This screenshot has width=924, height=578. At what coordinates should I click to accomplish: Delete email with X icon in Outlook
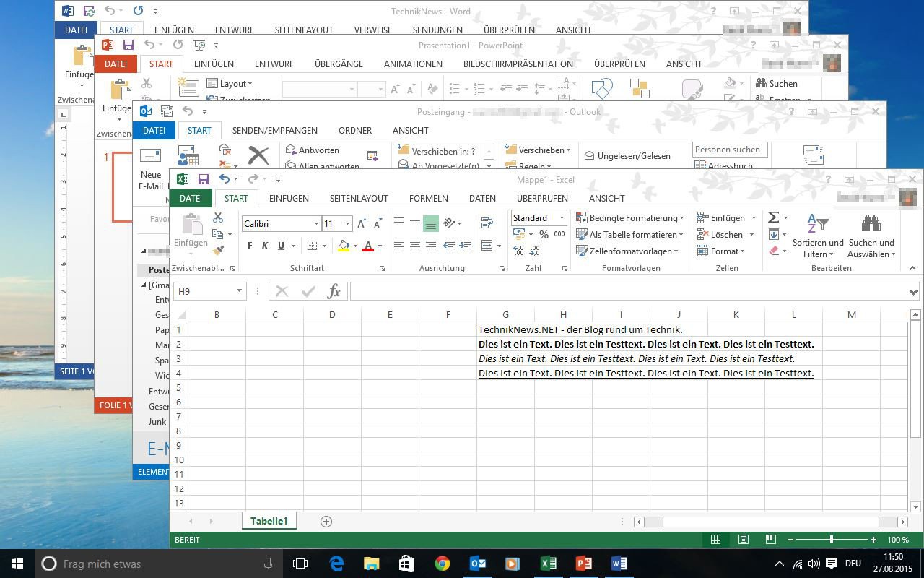point(258,155)
